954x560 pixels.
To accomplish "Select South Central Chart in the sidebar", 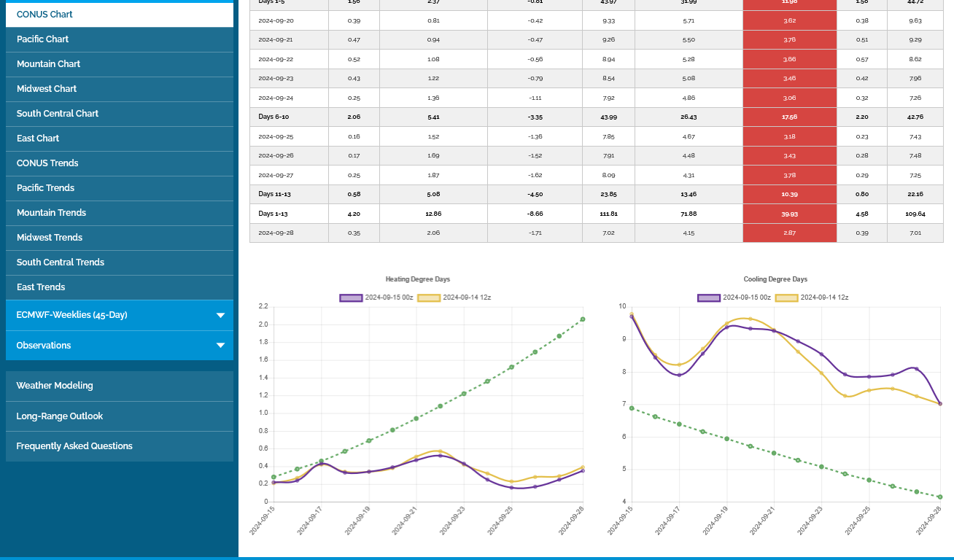I will (58, 114).
